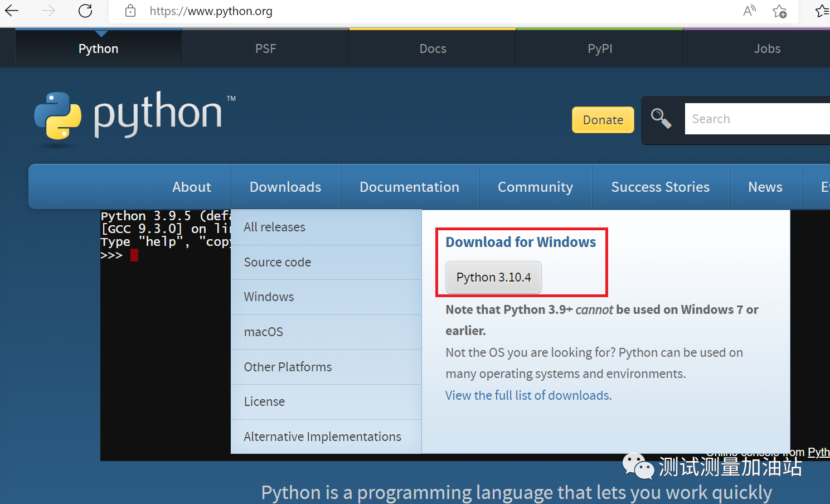
Task: Click the magnifying glass search icon
Action: [x=662, y=118]
